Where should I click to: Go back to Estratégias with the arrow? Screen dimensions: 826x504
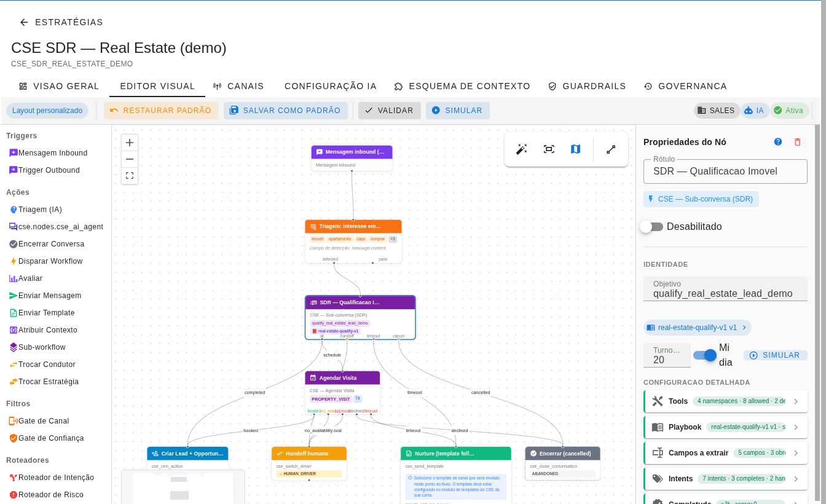coord(24,22)
